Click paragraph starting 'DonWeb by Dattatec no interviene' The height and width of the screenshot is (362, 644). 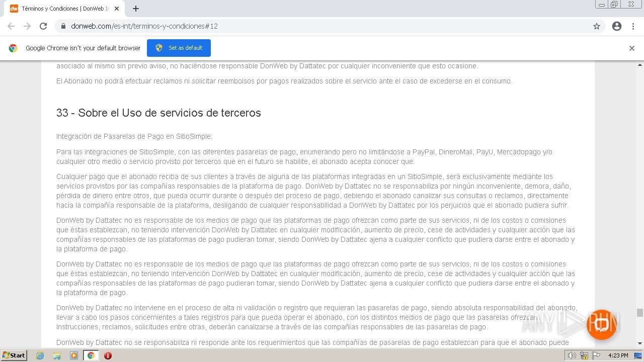coord(317,317)
